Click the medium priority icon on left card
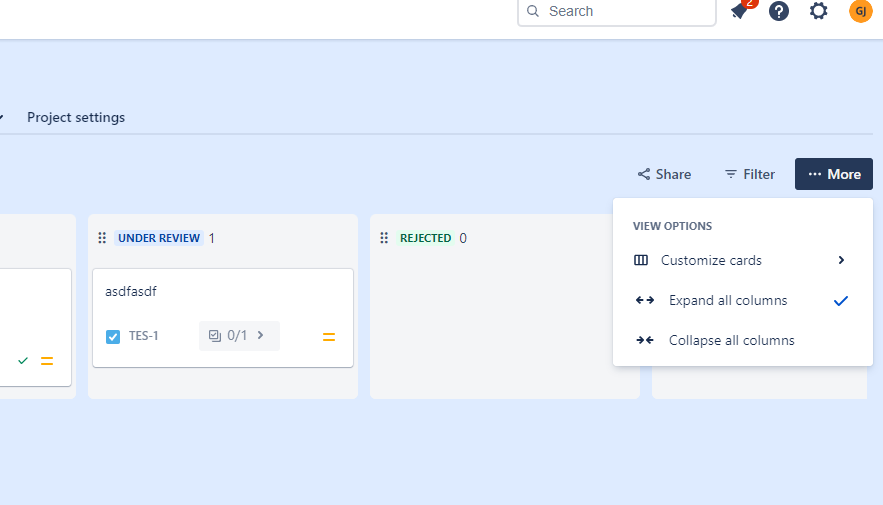Image resolution: width=883 pixels, height=505 pixels. (x=47, y=361)
